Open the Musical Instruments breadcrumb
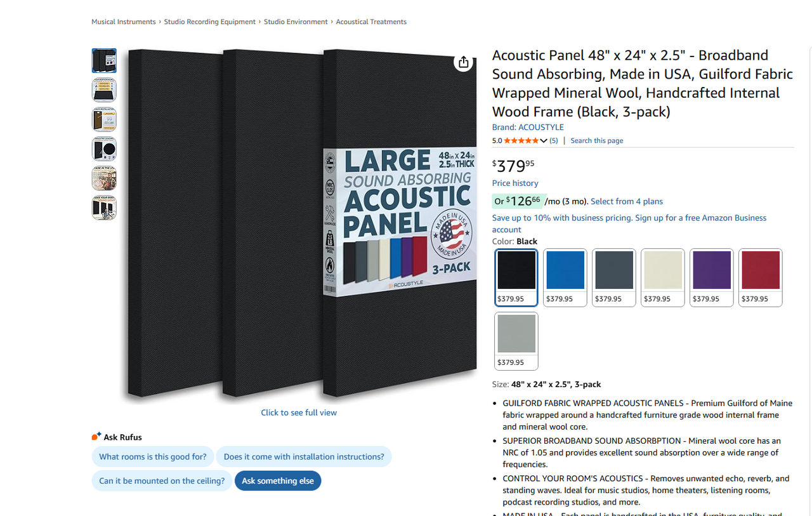Viewport: 812px width, 516px height. pos(124,22)
